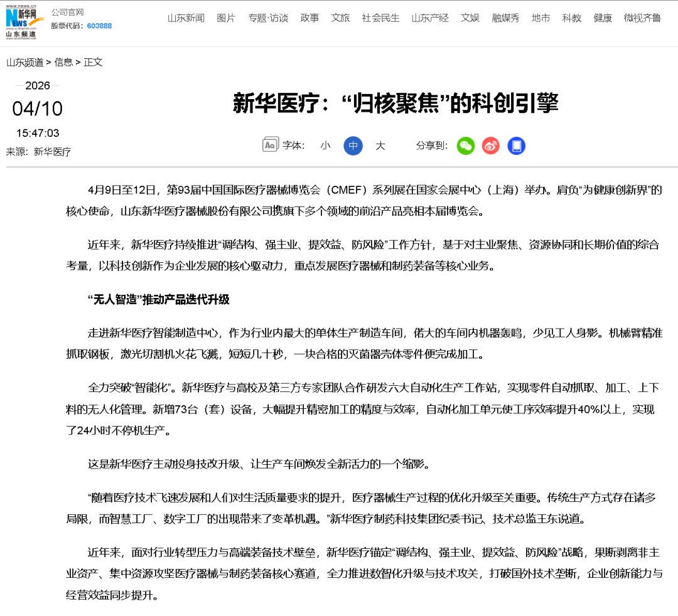Open the 地市 section
This screenshot has height=616, width=678.
[x=541, y=18]
